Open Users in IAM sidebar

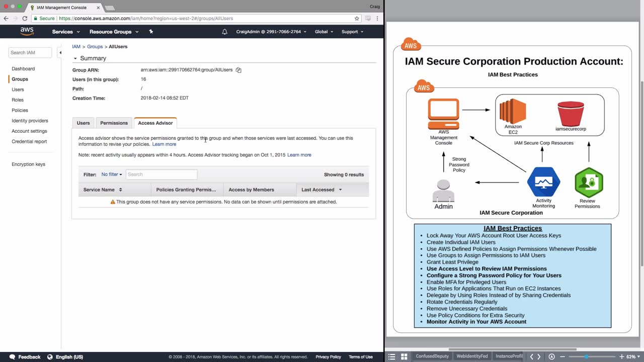pyautogui.click(x=18, y=89)
